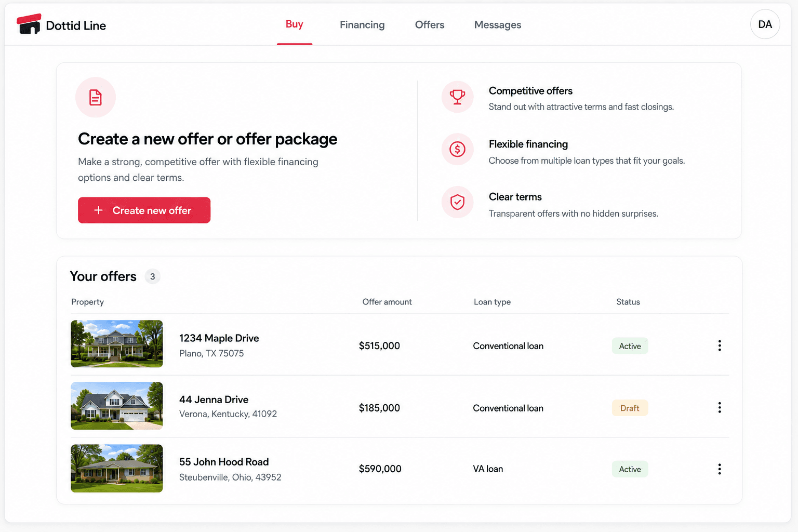Click the Create a new offer or offer package heading

[207, 139]
